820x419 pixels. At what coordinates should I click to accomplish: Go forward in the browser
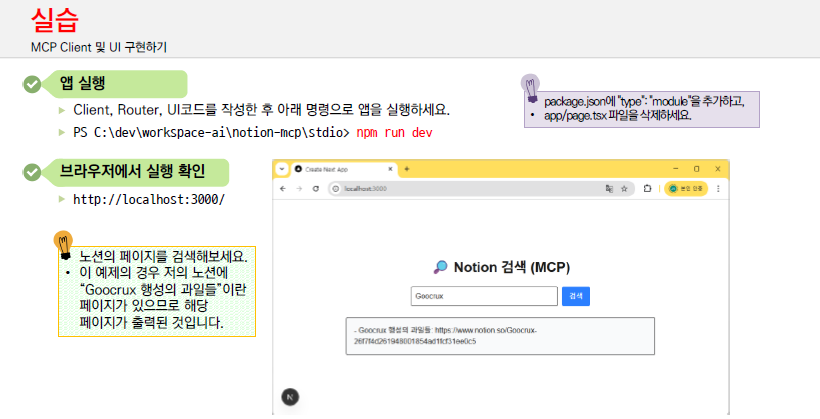(x=299, y=189)
